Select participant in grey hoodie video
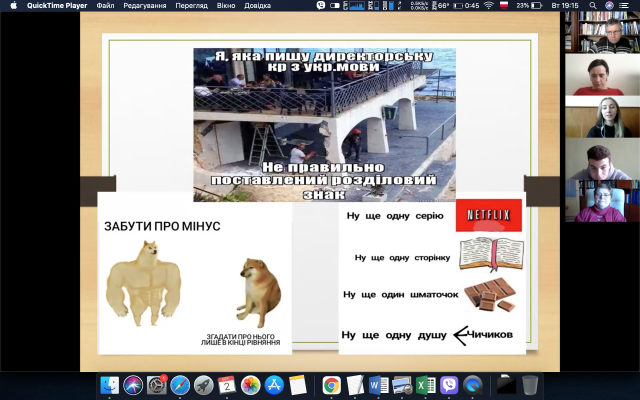 pyautogui.click(x=602, y=159)
